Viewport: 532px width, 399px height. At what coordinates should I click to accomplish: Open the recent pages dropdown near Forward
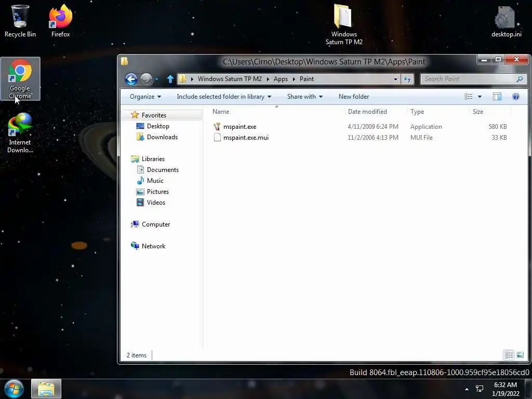[156, 79]
